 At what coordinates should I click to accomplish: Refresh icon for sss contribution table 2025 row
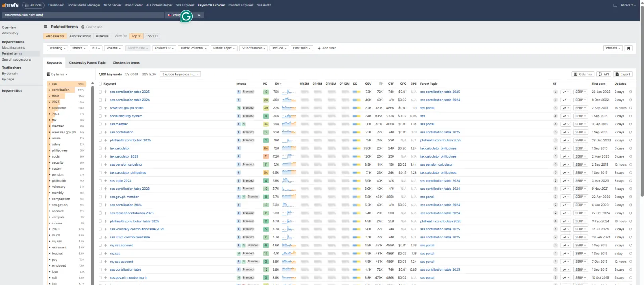click(630, 92)
